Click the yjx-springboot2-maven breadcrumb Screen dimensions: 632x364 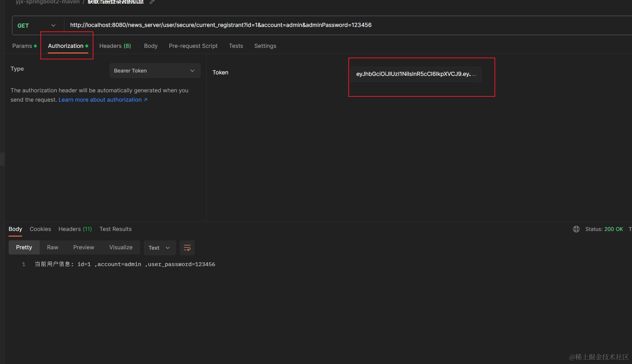coord(47,2)
